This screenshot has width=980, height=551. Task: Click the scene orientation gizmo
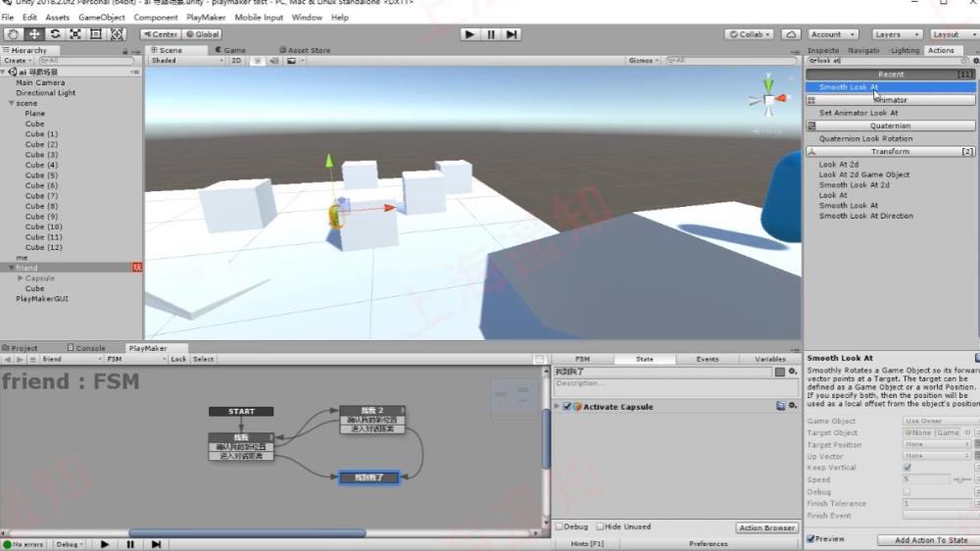tap(768, 98)
